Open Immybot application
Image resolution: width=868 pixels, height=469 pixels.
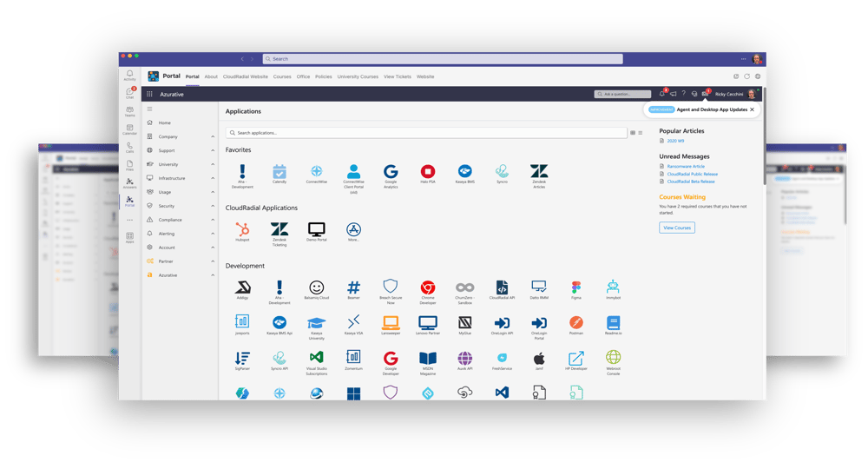click(x=614, y=289)
